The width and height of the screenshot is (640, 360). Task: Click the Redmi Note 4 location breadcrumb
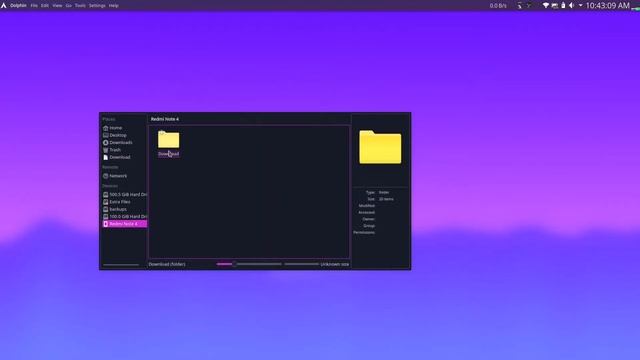(165, 119)
